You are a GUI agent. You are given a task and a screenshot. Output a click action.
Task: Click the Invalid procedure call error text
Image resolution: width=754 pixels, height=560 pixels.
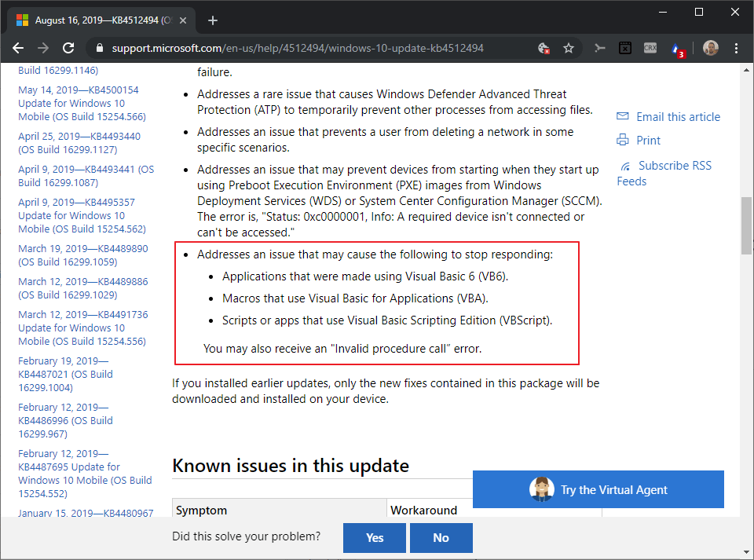(x=342, y=349)
